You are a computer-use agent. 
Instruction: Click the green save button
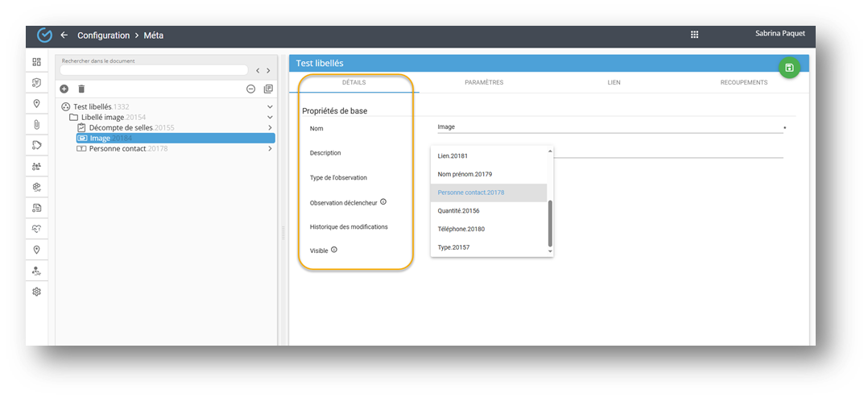(x=788, y=68)
